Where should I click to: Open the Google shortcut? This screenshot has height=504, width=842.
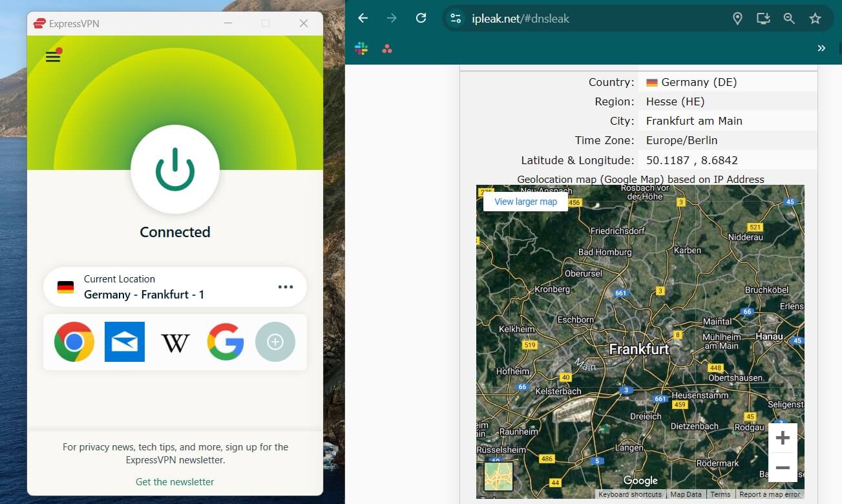click(x=226, y=342)
